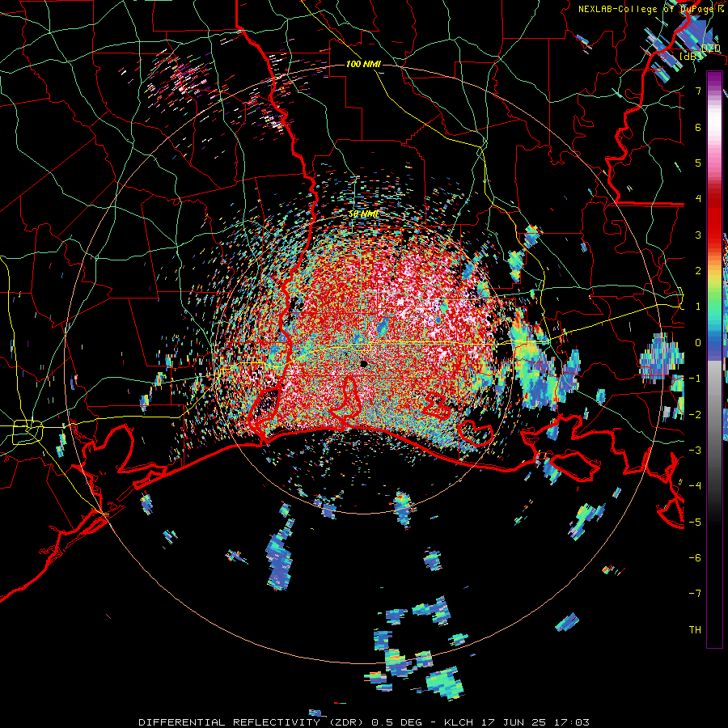Viewport: 728px width, 728px height.
Task: Click the "50 NMI" range ring label
Action: click(x=363, y=214)
